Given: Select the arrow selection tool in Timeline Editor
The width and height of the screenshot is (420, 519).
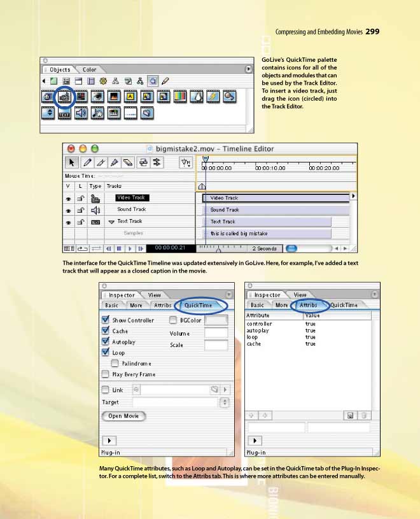Looking at the screenshot, I should [71, 163].
